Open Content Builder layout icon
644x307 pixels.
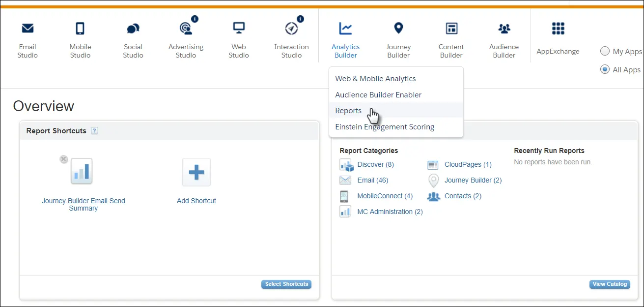(451, 29)
